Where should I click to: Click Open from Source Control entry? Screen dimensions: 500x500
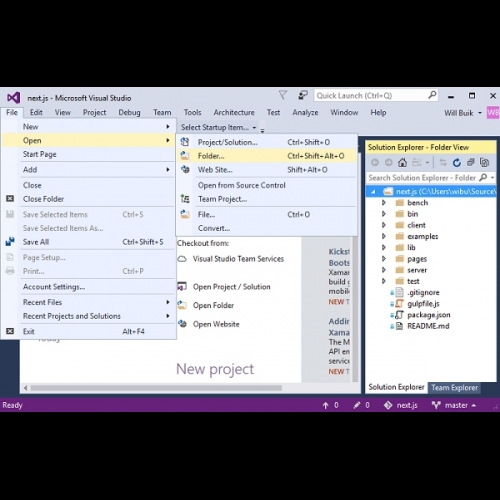point(267,185)
